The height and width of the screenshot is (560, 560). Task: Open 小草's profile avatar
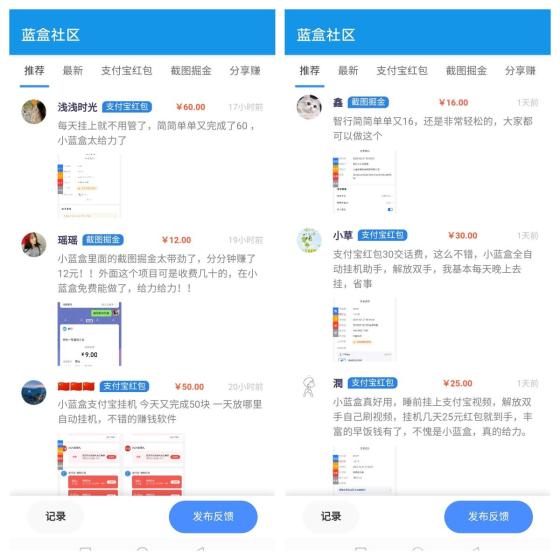pyautogui.click(x=309, y=240)
